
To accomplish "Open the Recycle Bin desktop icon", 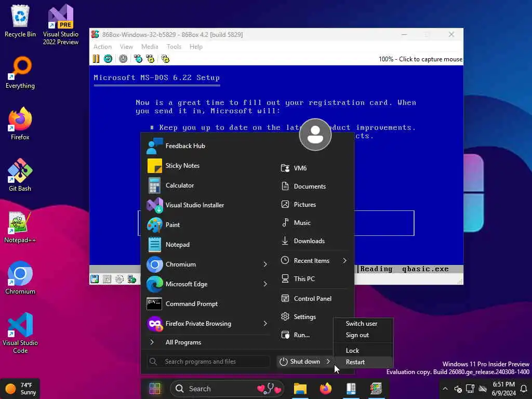I will point(20,21).
